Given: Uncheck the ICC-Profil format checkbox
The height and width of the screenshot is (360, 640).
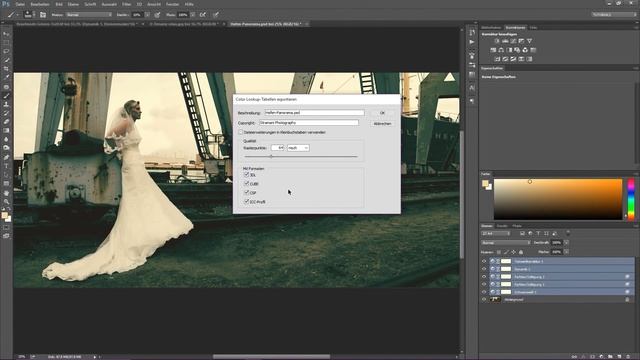Looking at the screenshot, I should coord(247,202).
